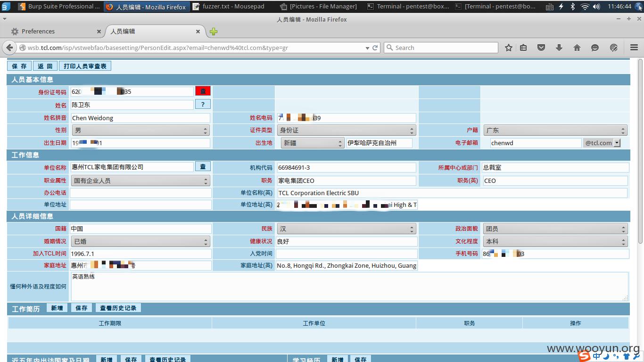
Task: Click the 办公电话 empty input field
Action: tap(140, 193)
